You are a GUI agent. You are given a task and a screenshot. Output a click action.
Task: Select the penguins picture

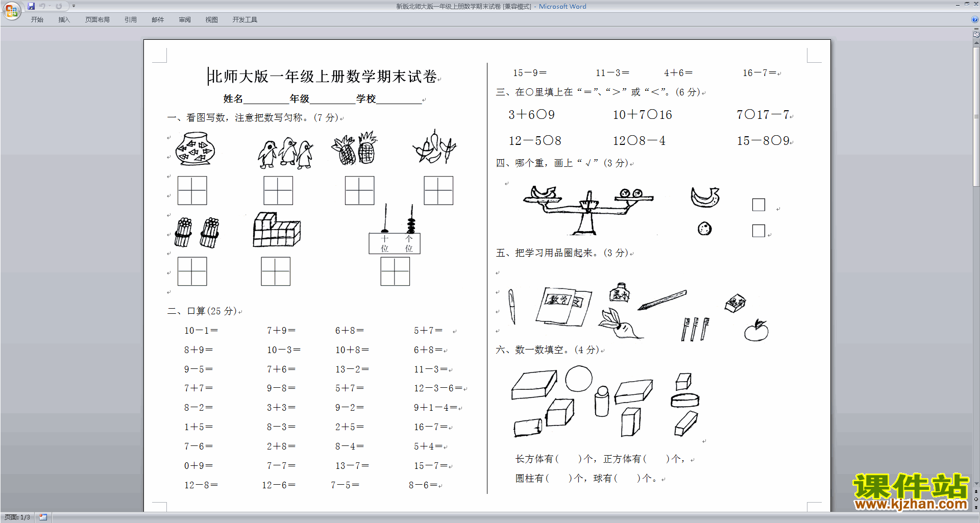[285, 153]
